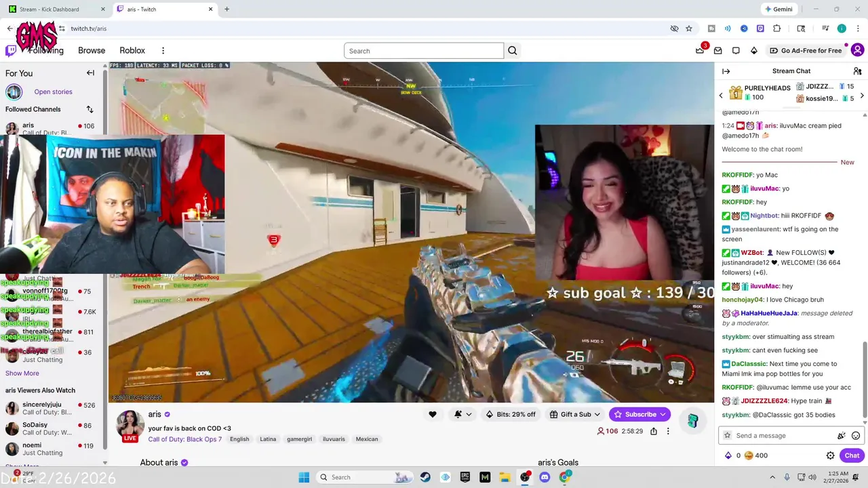Open chat settings gear icon

pos(830,455)
